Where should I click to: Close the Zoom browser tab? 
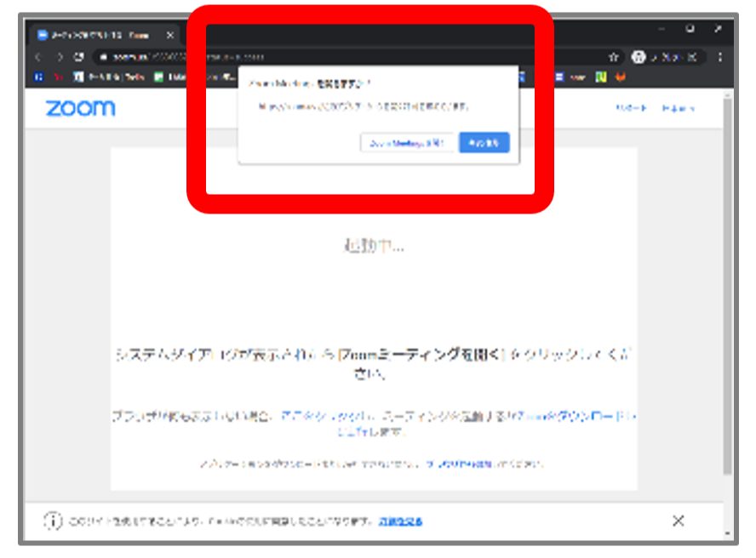(169, 35)
